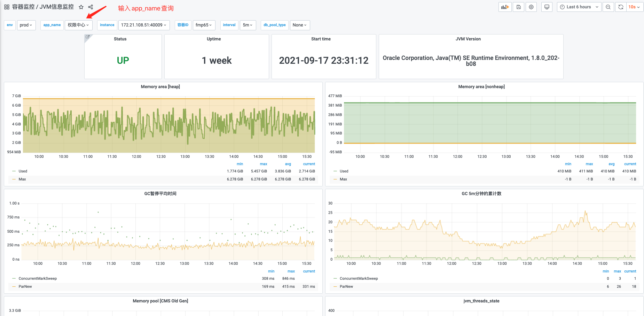
Task: Open Memory area [nonheap] panel title menu
Action: [x=481, y=87]
